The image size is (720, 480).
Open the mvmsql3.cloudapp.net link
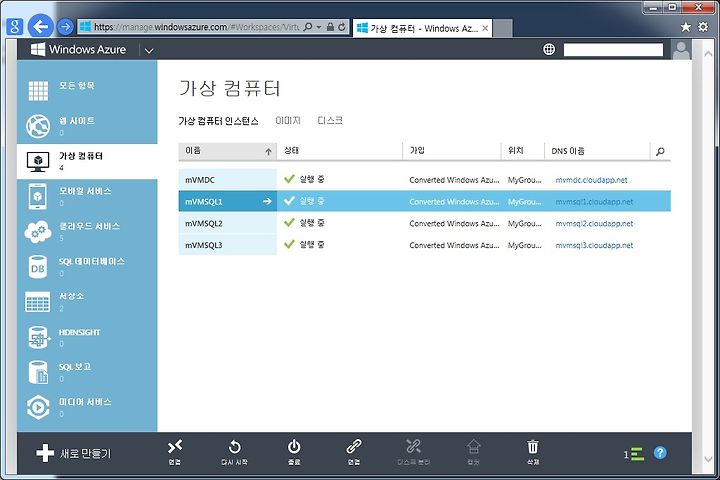[594, 245]
